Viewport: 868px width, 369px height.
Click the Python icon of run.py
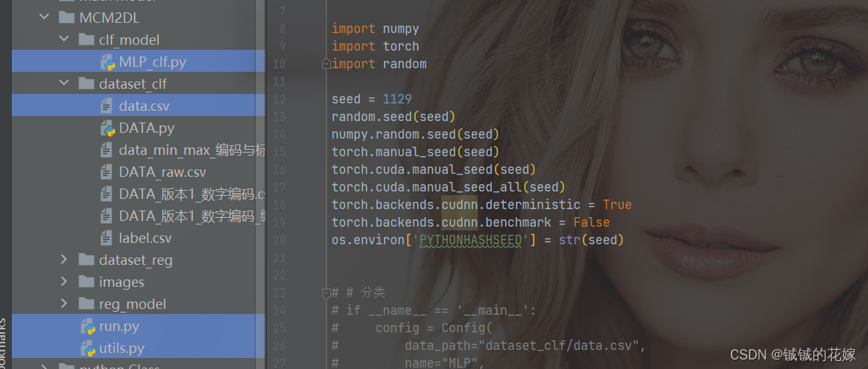(x=87, y=326)
